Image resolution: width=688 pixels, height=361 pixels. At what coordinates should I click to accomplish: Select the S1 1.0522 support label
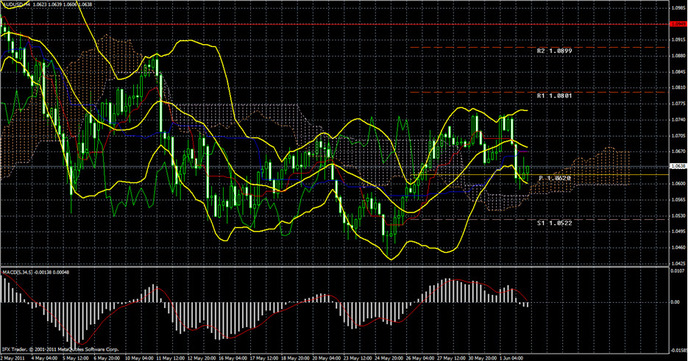554,223
